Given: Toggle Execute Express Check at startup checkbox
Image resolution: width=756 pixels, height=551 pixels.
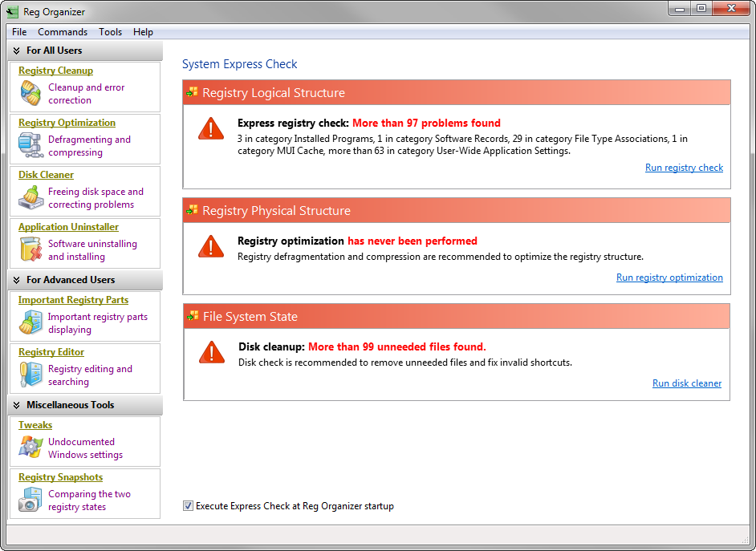Looking at the screenshot, I should 188,506.
